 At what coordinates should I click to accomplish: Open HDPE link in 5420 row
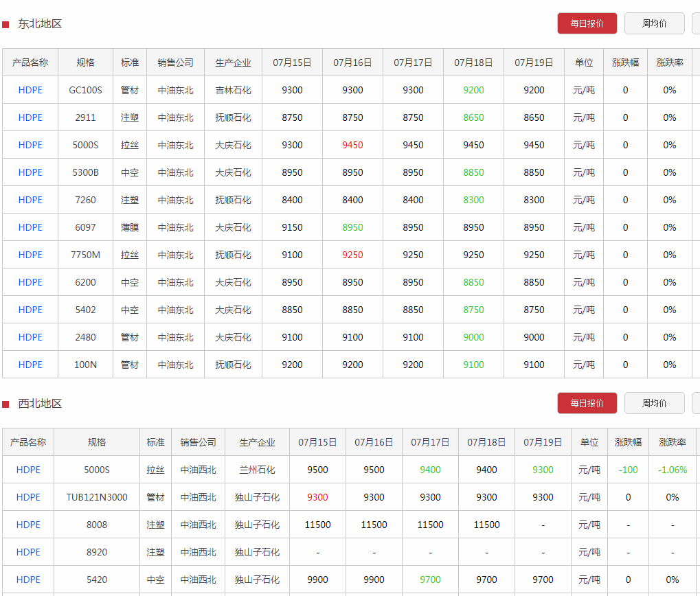[28, 580]
